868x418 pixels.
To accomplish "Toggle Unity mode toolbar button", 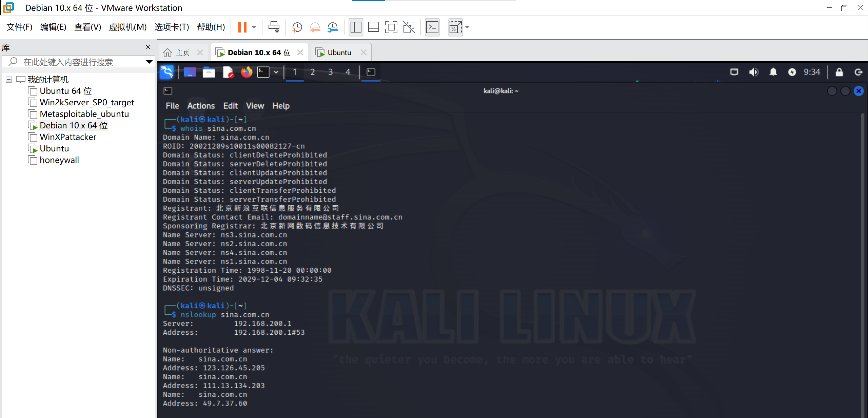I will [x=409, y=27].
